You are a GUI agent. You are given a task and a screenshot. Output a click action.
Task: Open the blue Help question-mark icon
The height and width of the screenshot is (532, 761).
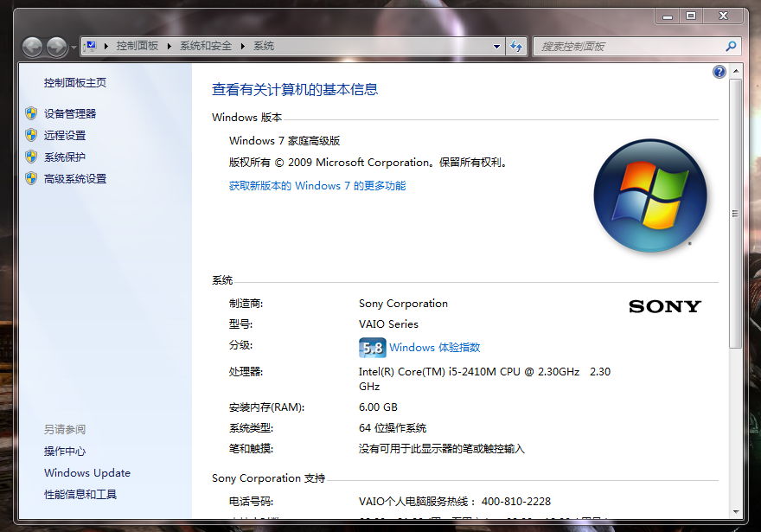[x=719, y=72]
